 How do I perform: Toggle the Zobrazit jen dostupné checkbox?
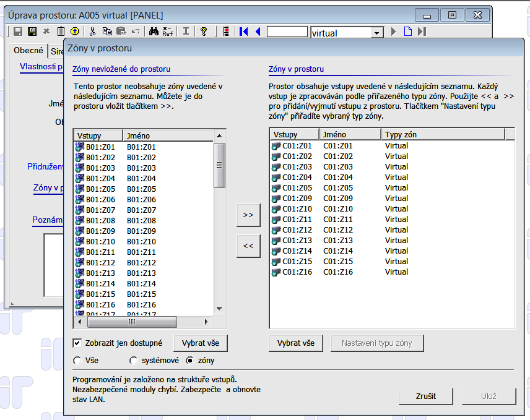tap(77, 343)
